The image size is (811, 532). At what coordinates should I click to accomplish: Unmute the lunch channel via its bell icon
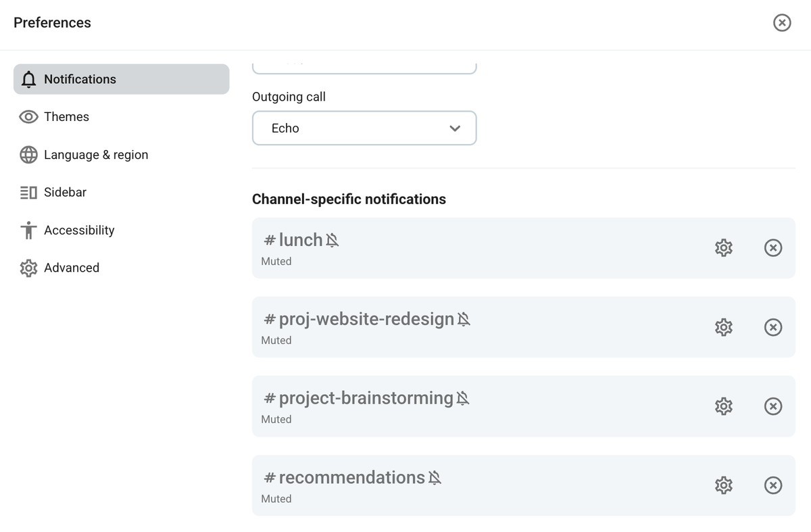pyautogui.click(x=333, y=239)
